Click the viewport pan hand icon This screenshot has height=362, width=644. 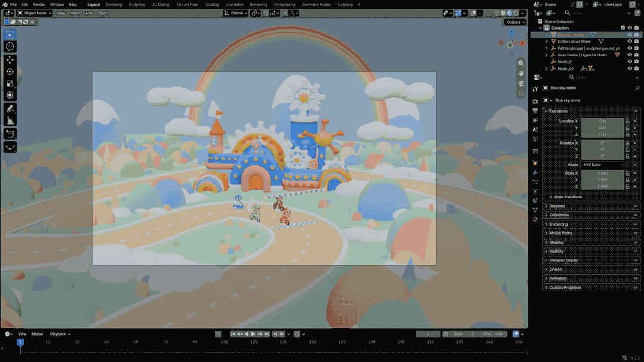pos(521,73)
